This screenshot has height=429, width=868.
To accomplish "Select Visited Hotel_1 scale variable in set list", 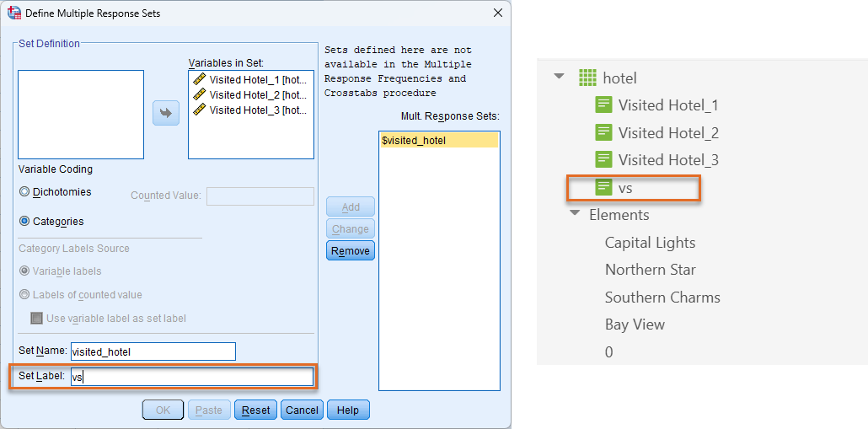I will (251, 79).
